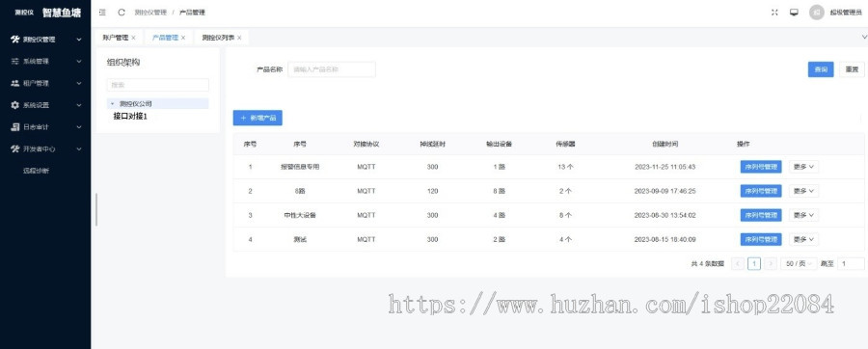Click the 输出设备 column header
The height and width of the screenshot is (349, 868).
click(499, 144)
